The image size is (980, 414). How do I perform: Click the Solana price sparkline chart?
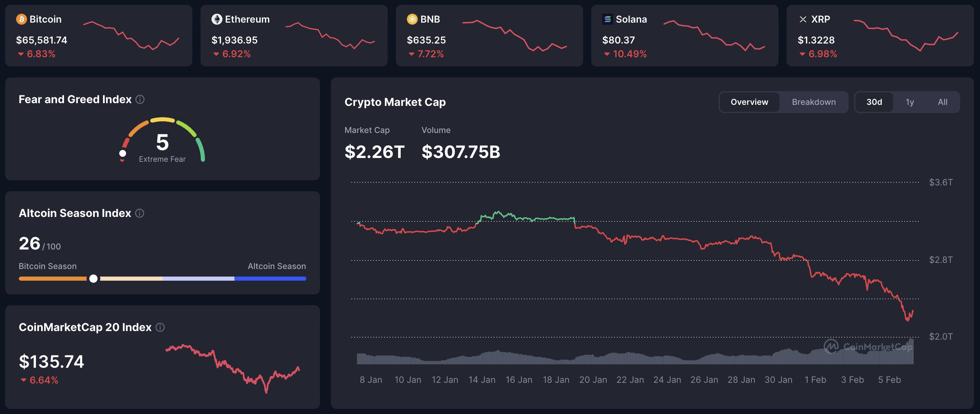point(713,36)
